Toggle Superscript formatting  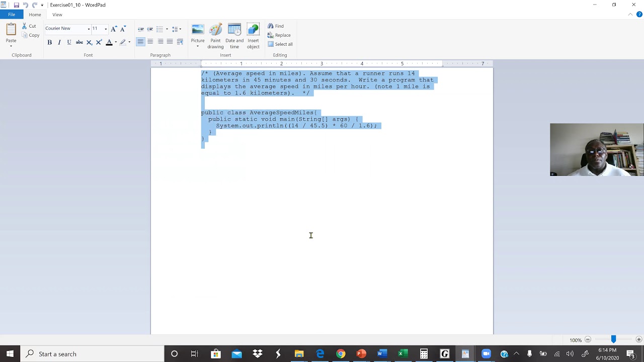(99, 42)
